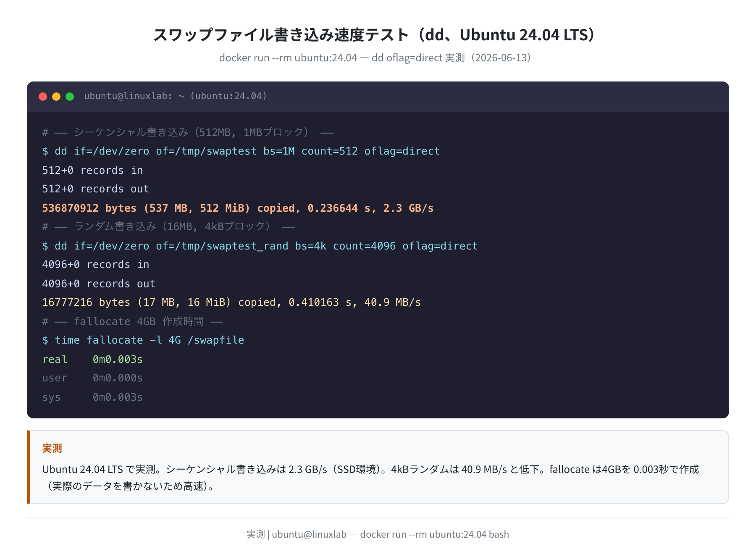The image size is (756, 557).
Task: Click the result line 16777216 bytes copied 40.9 MB/s
Action: click(x=231, y=302)
